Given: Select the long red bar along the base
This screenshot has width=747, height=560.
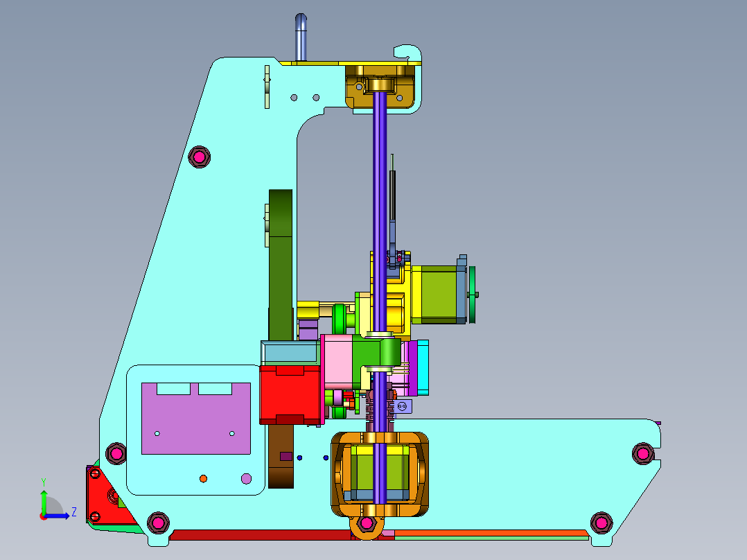Looking at the screenshot, I should [x=261, y=535].
